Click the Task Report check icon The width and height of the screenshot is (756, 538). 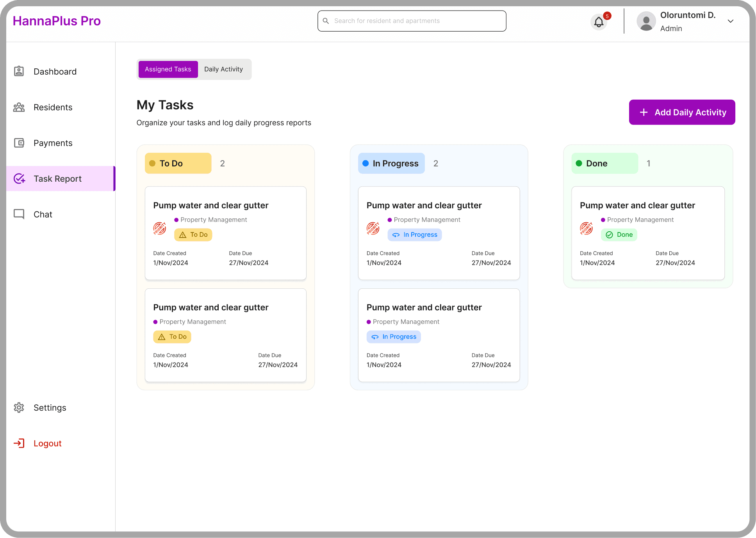pos(19,179)
